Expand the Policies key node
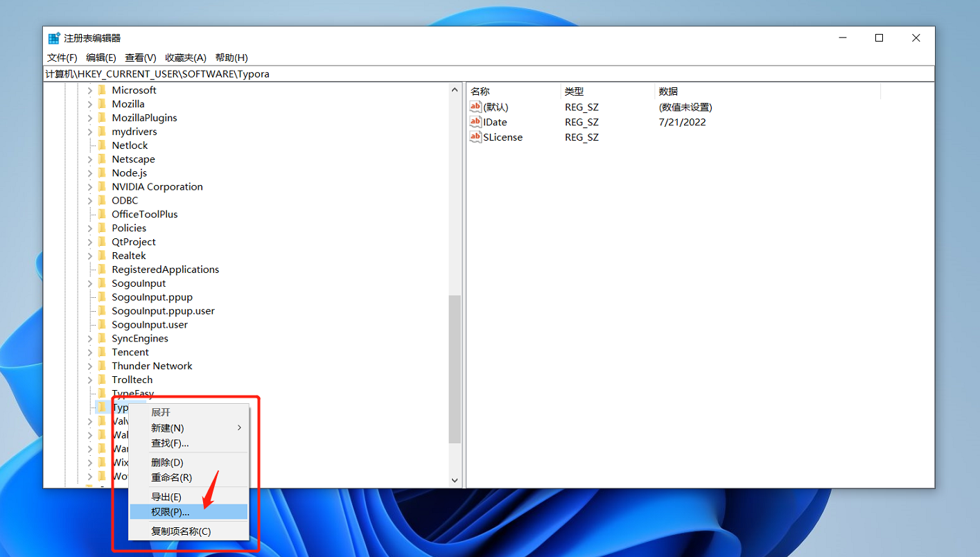Viewport: 980px width, 557px height. coord(90,228)
